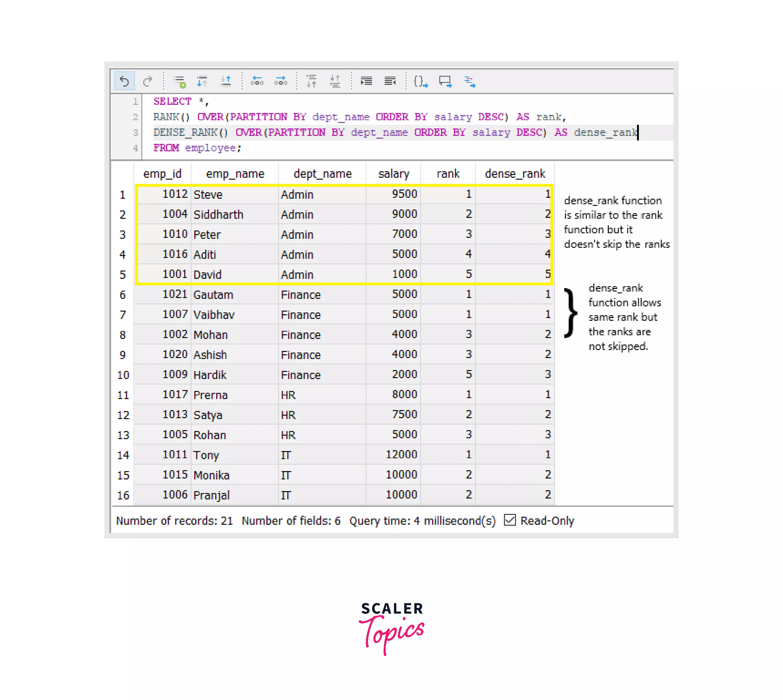Click the format SQL code icon
Viewport: 783px width, 700px height.
click(470, 82)
